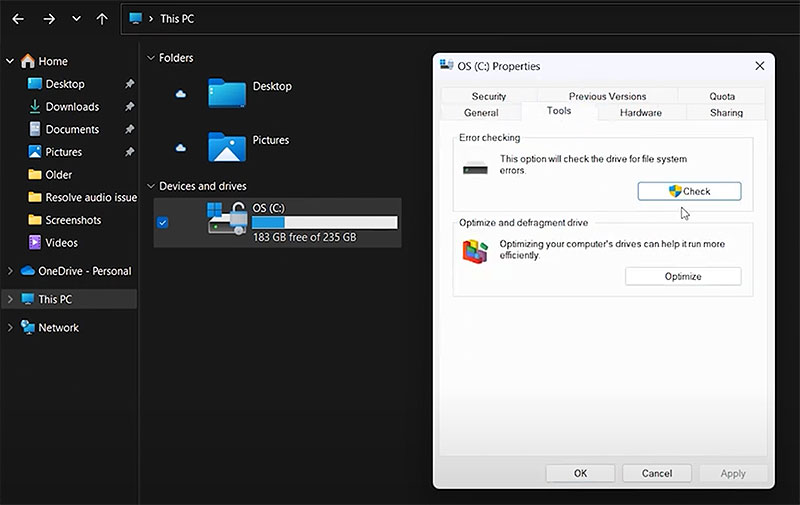Image resolution: width=800 pixels, height=505 pixels.
Task: Open Documents in the sidebar
Action: (x=72, y=129)
